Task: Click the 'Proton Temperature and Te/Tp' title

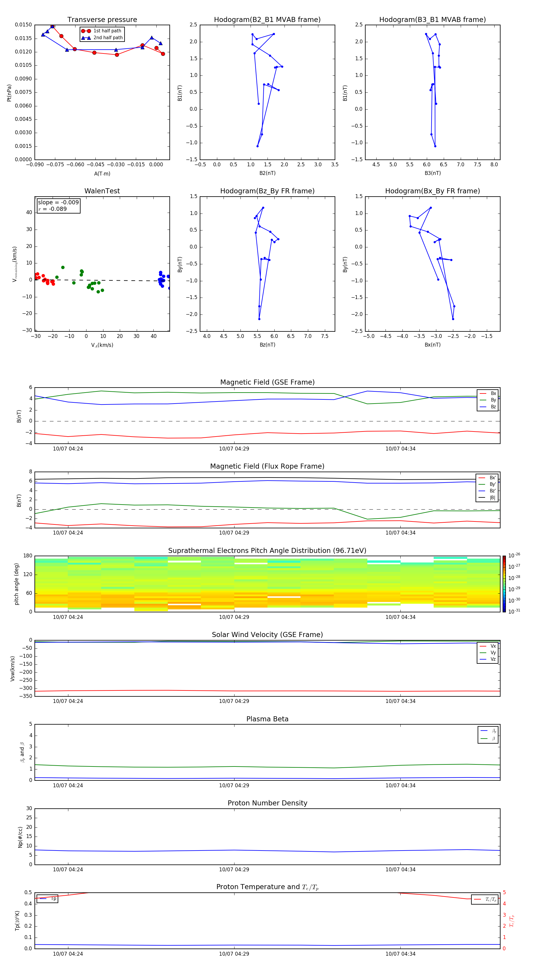Action: 267,887
